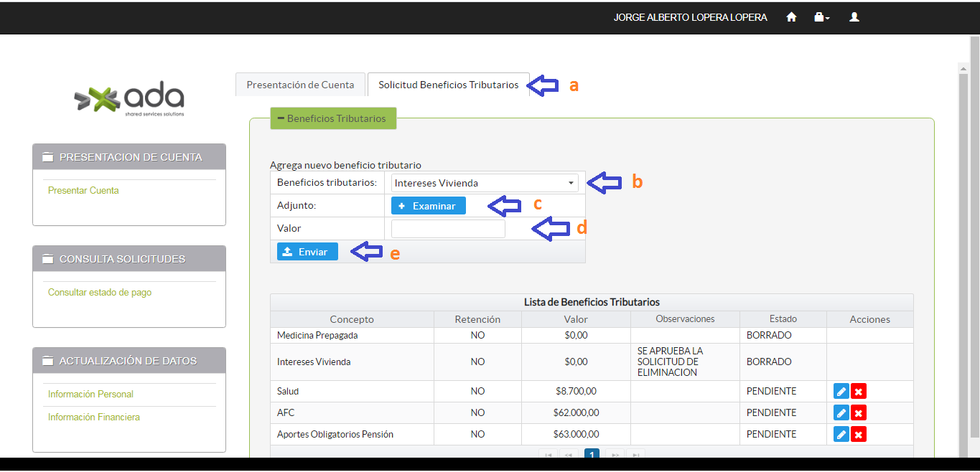Edit the AFC benefit row
Viewport: 980px width, 472px height.
(841, 413)
